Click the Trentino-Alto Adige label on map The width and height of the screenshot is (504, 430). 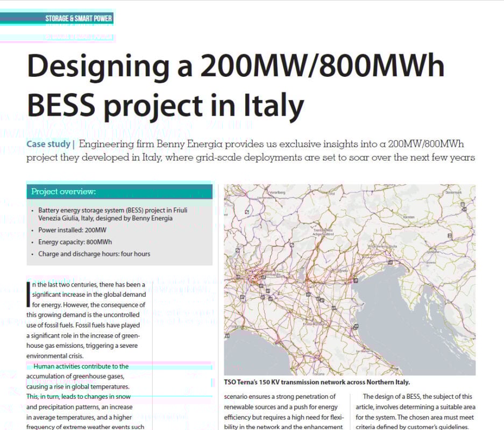point(323,232)
